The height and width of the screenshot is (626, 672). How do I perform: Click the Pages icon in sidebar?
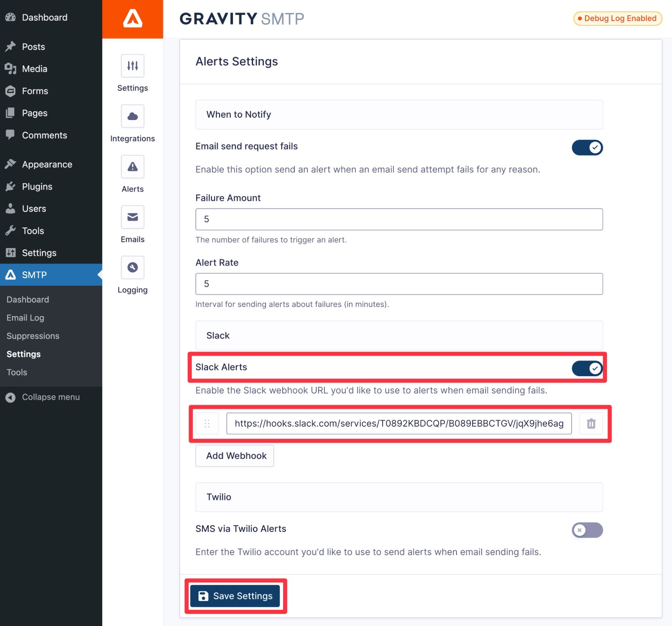coord(10,113)
